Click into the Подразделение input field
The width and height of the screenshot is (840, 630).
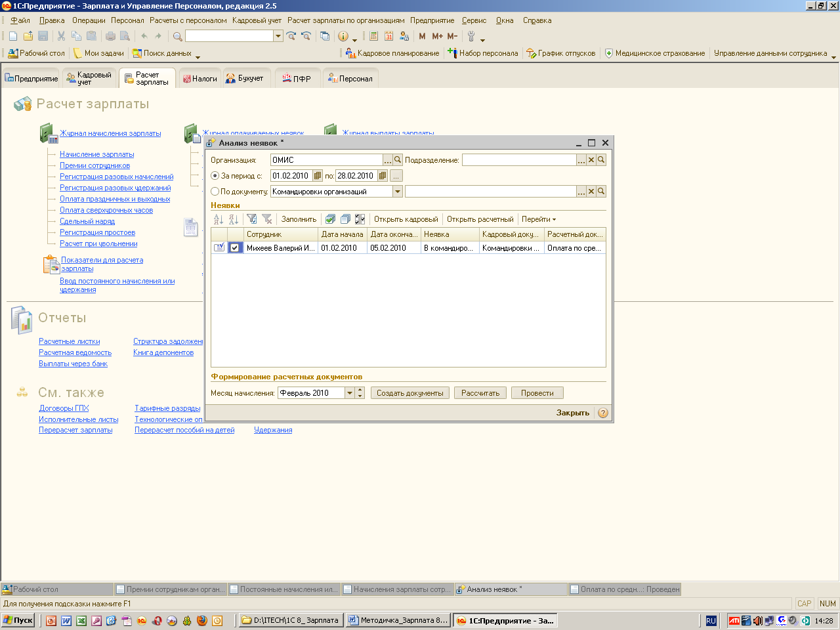tap(519, 159)
